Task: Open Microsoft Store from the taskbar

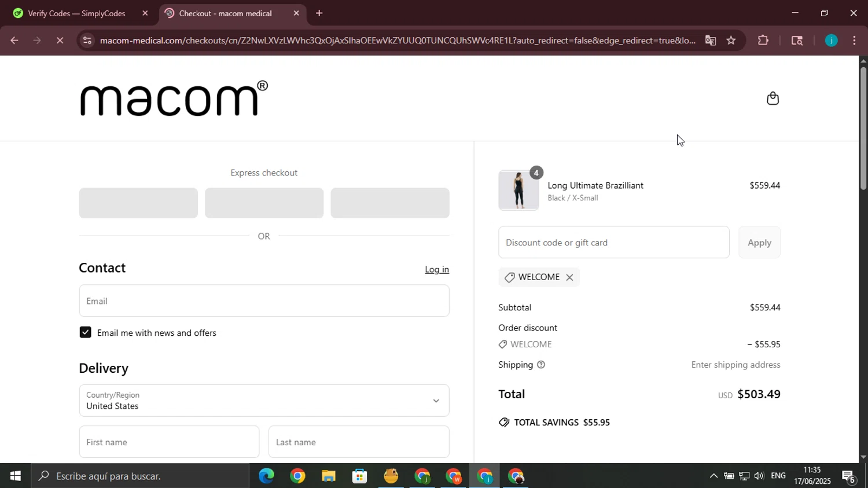Action: [x=360, y=476]
